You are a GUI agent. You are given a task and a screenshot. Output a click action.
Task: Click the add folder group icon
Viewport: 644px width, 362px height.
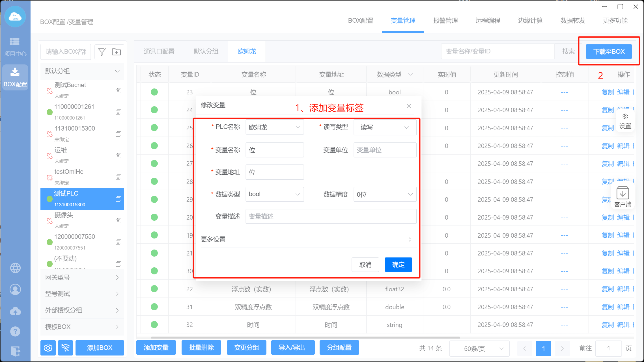coord(117,52)
